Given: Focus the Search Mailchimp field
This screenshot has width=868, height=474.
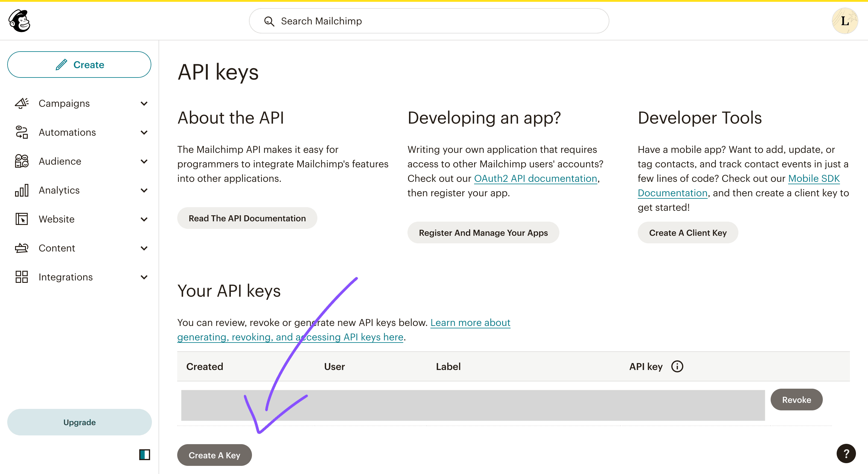Looking at the screenshot, I should (429, 21).
